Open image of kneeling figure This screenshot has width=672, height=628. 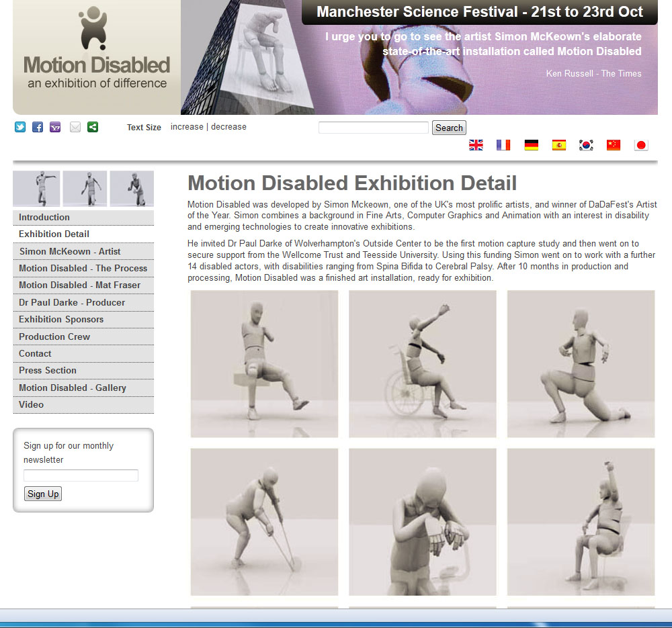click(x=581, y=363)
